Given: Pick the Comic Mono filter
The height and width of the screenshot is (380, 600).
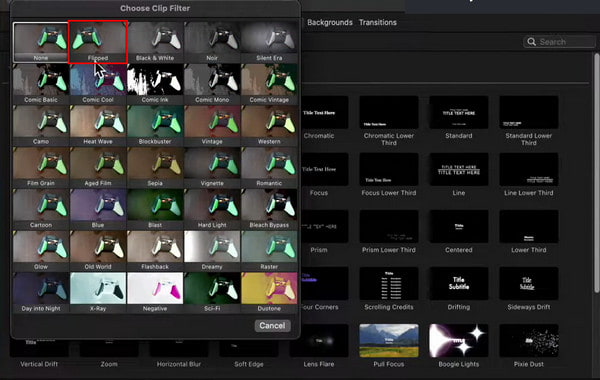Looking at the screenshot, I should [212, 84].
